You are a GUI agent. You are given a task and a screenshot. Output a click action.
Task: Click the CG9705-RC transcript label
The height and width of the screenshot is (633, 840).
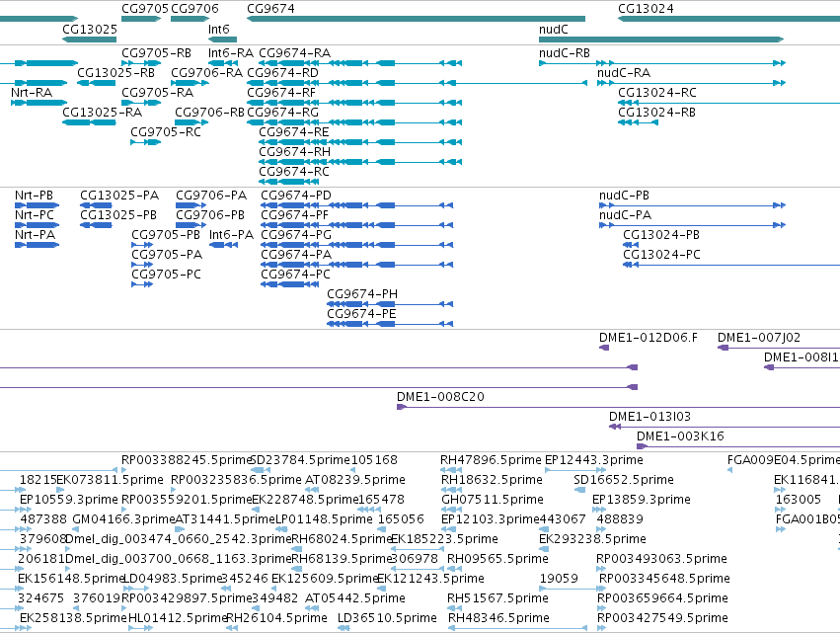click(x=166, y=132)
